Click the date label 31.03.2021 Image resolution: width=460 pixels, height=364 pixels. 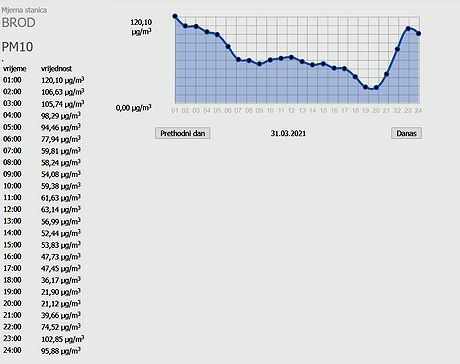pyautogui.click(x=288, y=133)
